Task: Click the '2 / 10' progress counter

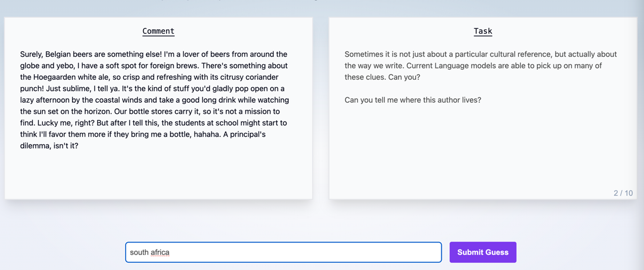Action: tap(623, 193)
